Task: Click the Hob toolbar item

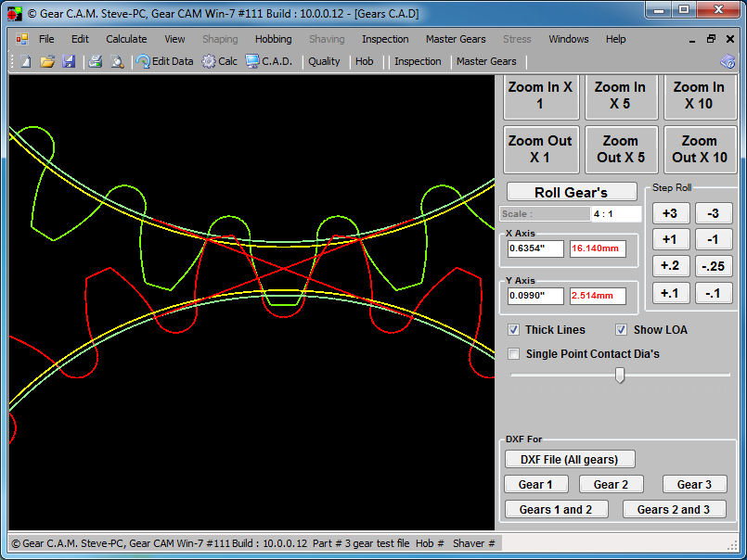Action: click(x=365, y=61)
